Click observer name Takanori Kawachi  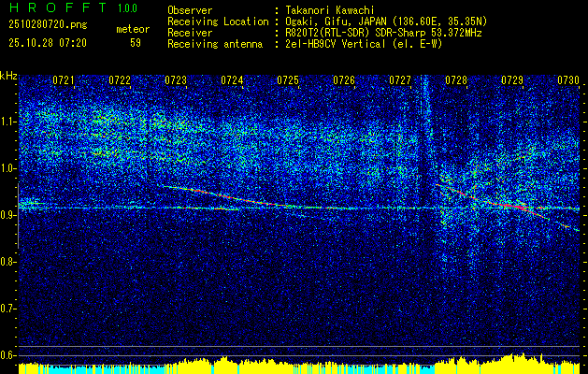tap(330, 11)
